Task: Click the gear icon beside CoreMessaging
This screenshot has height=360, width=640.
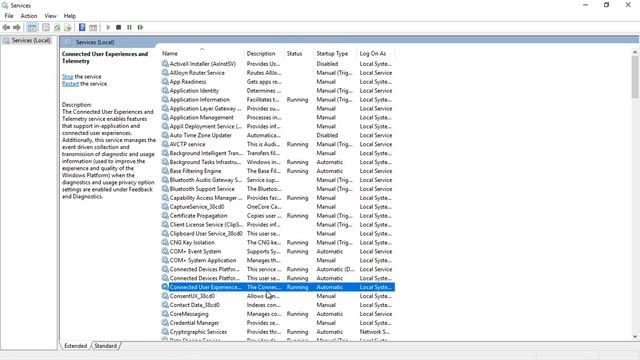Action: pos(165,314)
